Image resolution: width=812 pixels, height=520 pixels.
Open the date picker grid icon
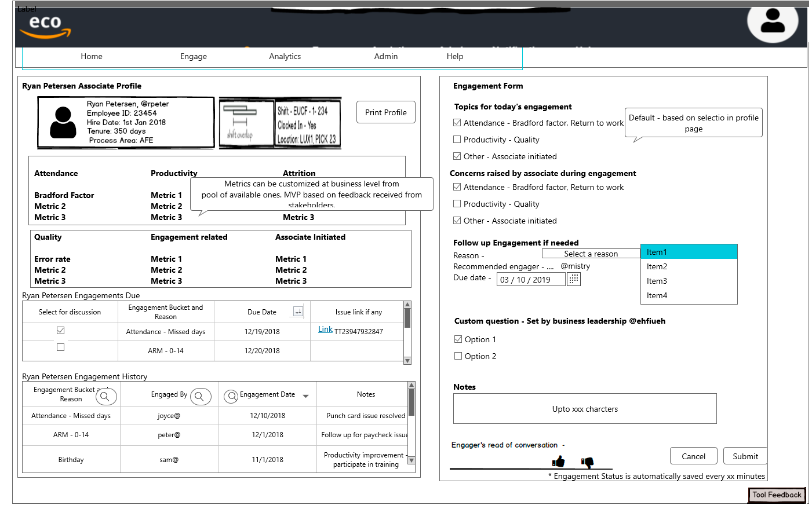point(573,279)
